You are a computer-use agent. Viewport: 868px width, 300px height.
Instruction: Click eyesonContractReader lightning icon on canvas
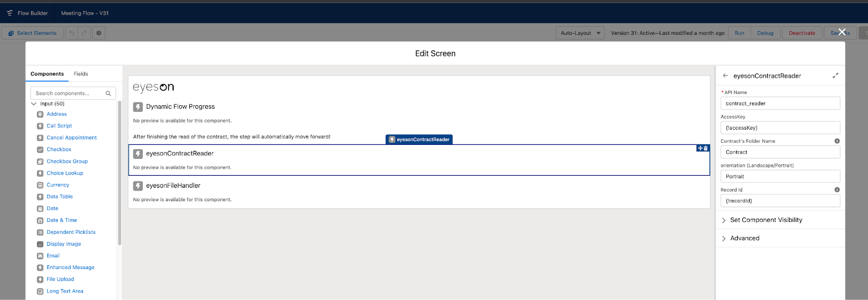(x=138, y=154)
